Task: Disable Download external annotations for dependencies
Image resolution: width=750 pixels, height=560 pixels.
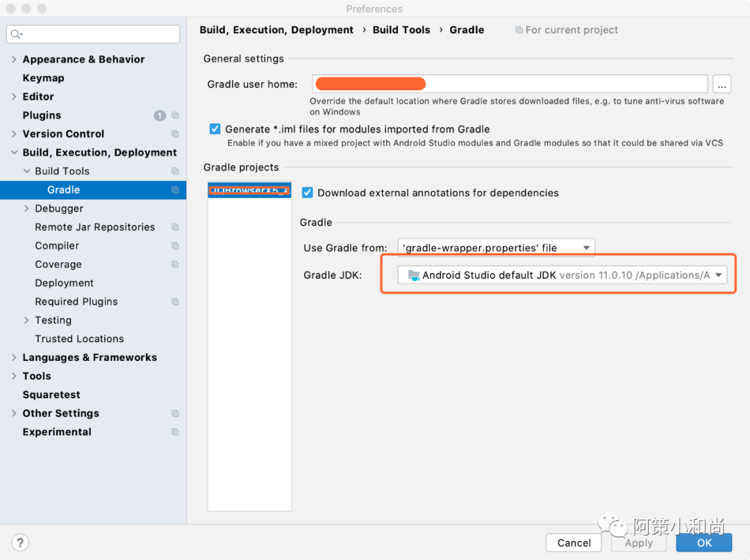Action: 308,193
